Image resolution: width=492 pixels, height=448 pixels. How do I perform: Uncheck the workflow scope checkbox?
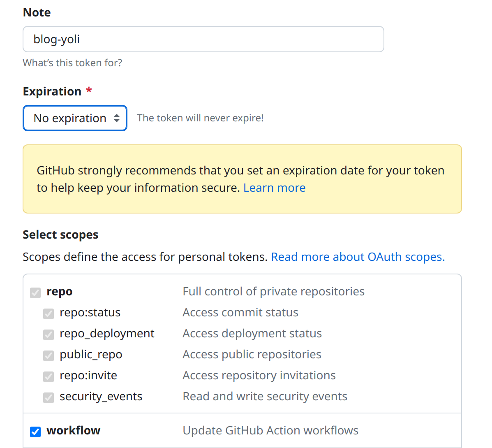coord(35,432)
